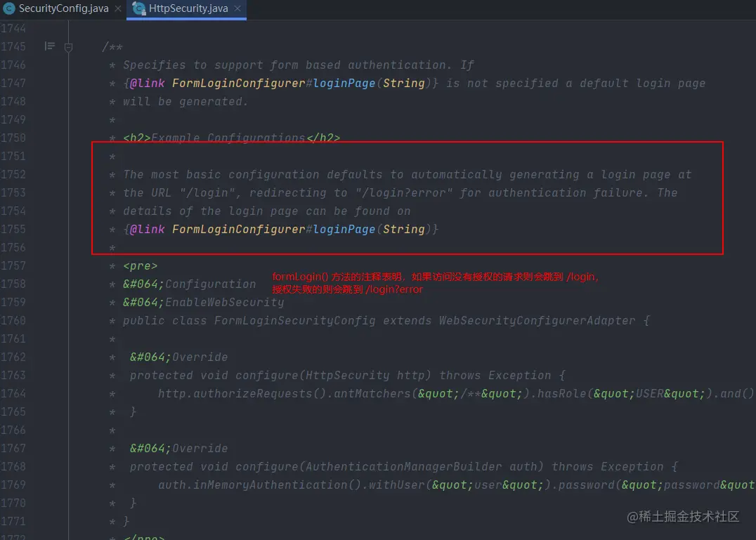Click the HttpSecurity.java locked class icon
This screenshot has height=540, width=756.
point(139,8)
